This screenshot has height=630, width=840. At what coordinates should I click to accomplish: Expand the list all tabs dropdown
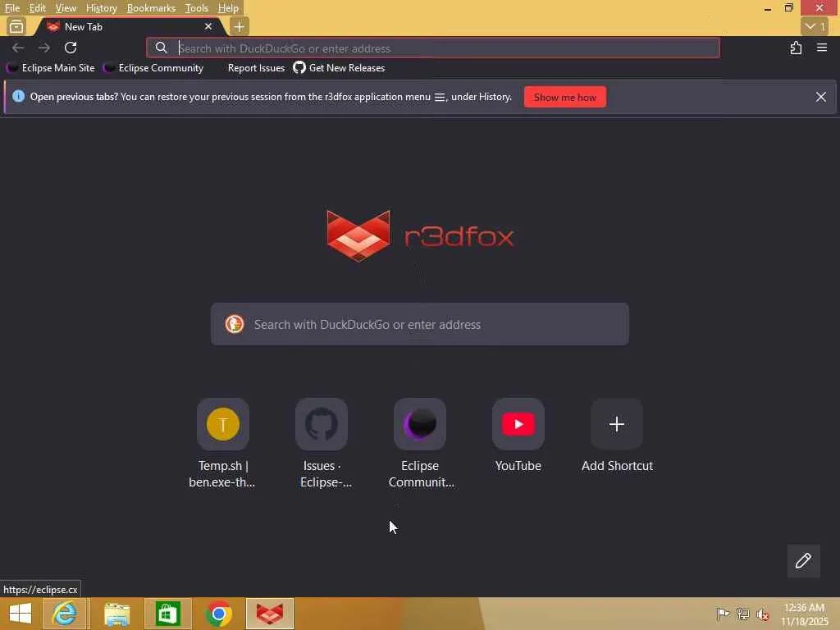click(815, 26)
